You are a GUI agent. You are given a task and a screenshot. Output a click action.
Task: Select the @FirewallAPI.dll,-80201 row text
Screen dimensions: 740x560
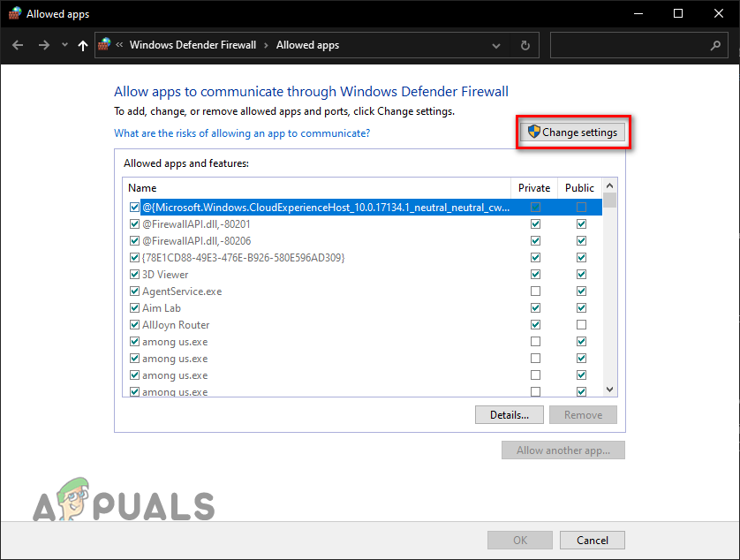tap(196, 223)
